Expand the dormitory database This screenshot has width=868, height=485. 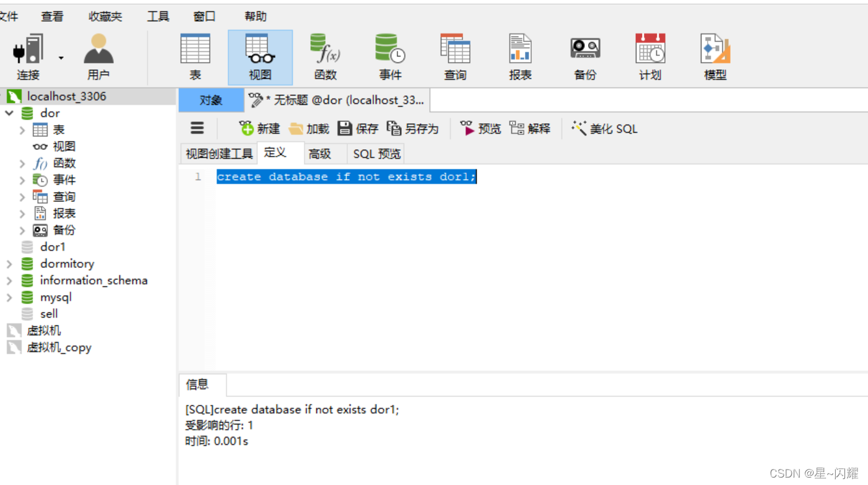pyautogui.click(x=9, y=263)
